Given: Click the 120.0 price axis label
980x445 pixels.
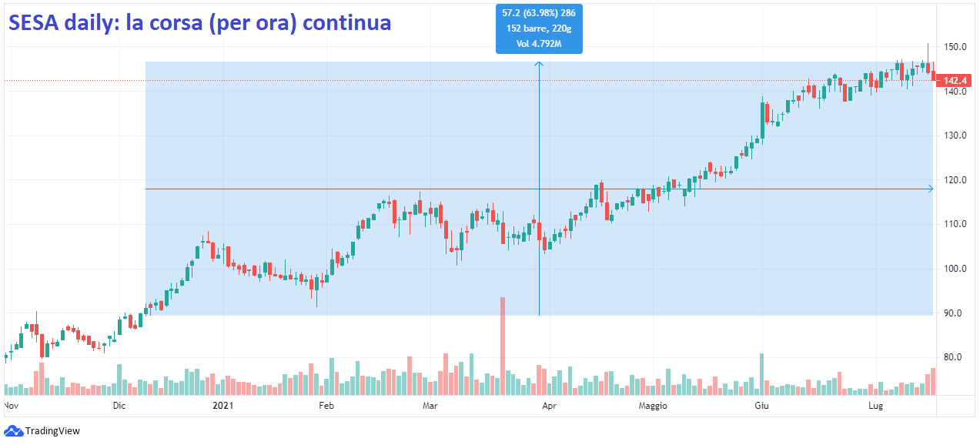Looking at the screenshot, I should click(x=956, y=180).
